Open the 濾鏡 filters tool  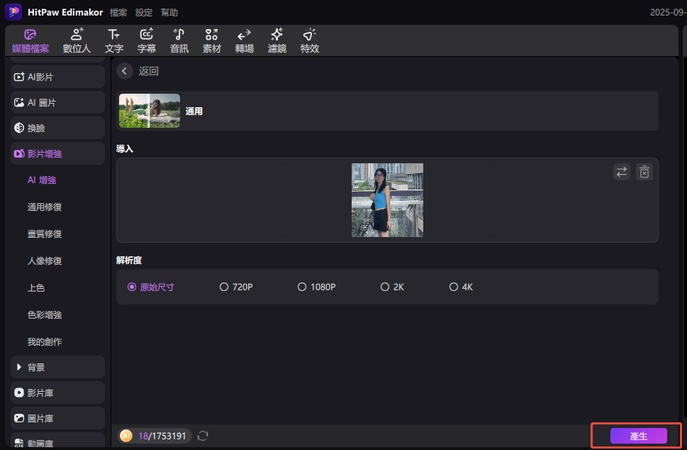click(x=277, y=40)
